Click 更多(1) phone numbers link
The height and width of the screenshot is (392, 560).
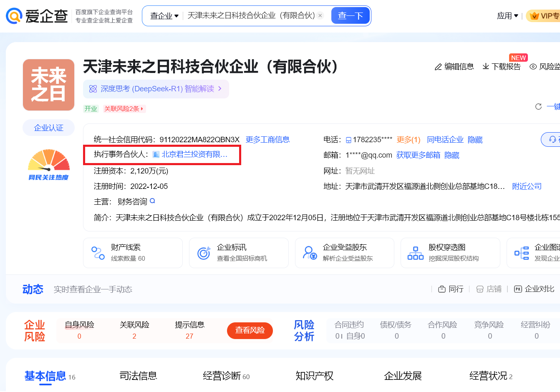coord(409,140)
